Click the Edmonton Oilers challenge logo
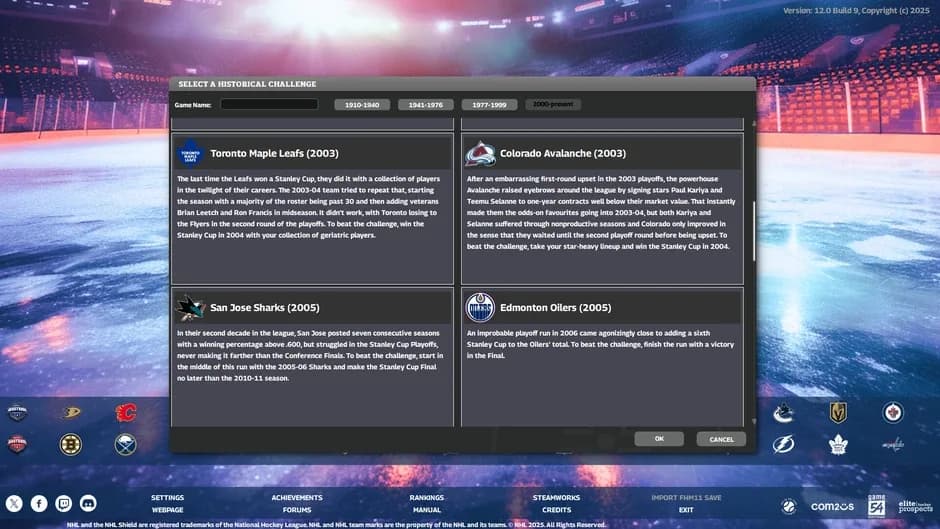 tap(480, 308)
